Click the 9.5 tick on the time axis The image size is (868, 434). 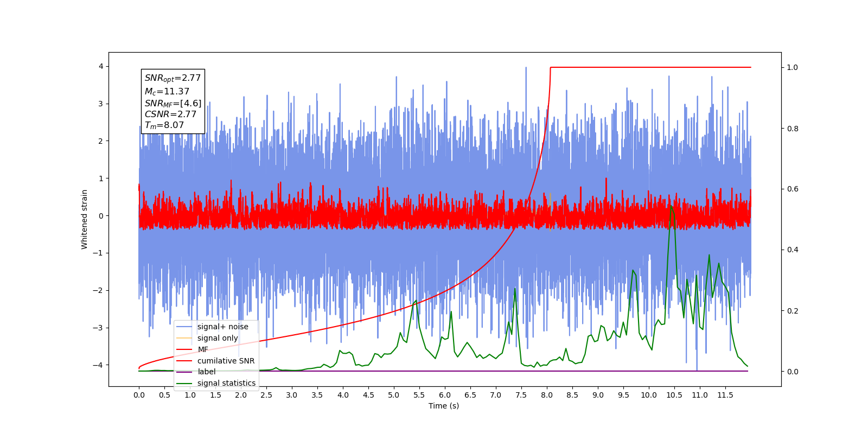click(x=623, y=395)
